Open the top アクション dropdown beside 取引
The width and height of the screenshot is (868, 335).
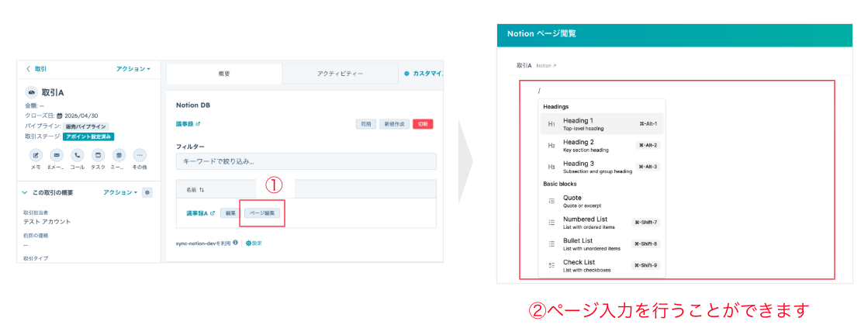click(x=133, y=69)
